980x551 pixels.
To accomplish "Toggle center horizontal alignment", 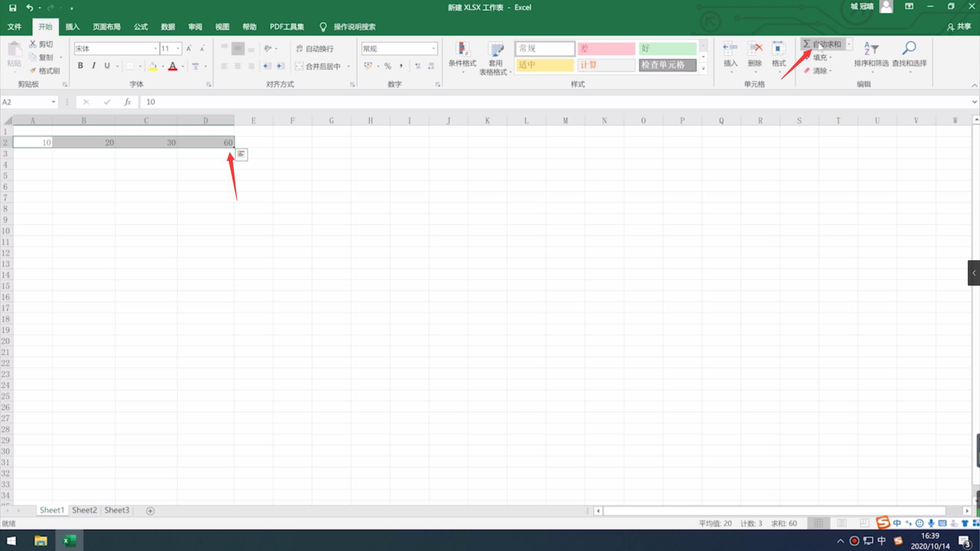I will [x=238, y=66].
